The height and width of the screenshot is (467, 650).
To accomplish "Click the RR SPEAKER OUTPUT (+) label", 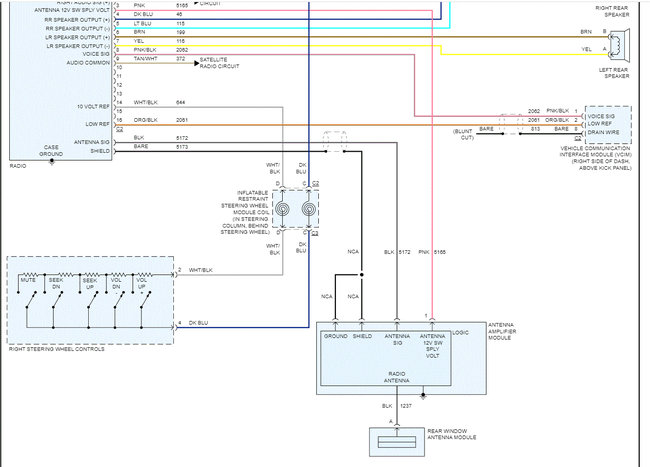I will click(78, 19).
